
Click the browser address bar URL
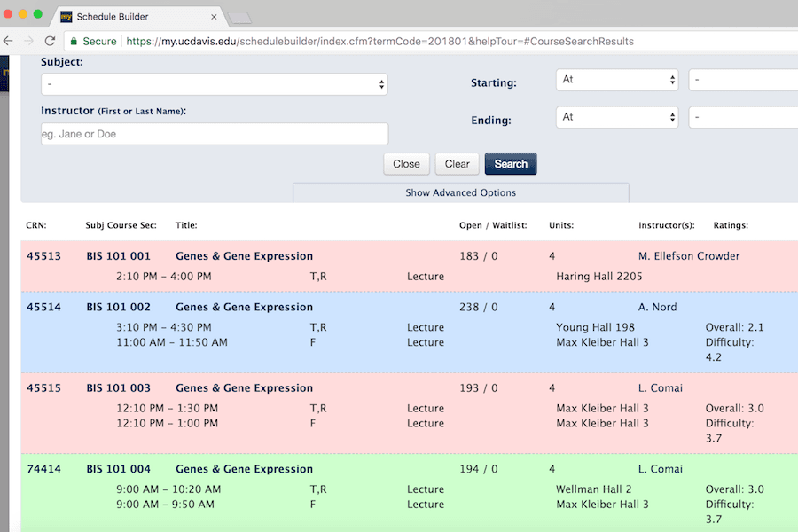[x=381, y=41]
